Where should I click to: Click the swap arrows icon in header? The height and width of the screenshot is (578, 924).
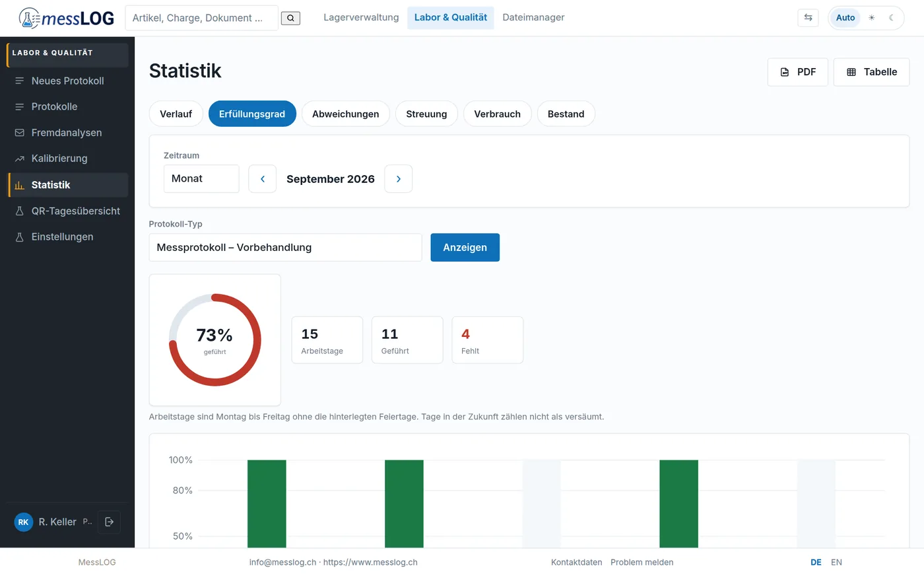808,18
